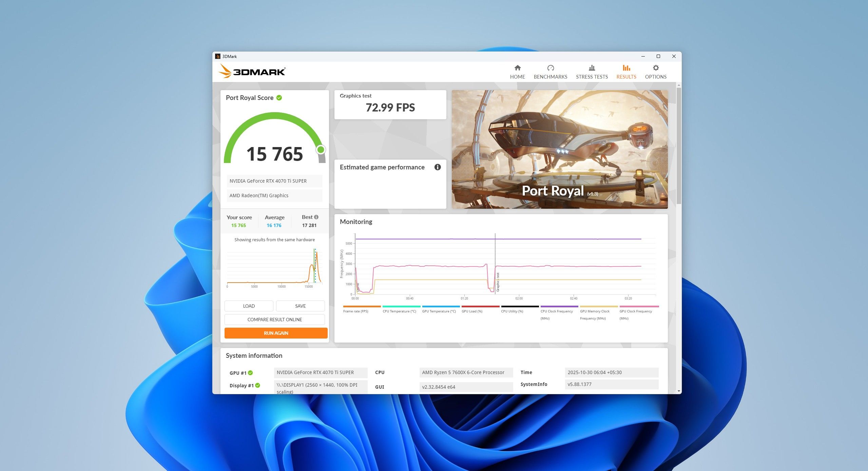Maximize the 3DMark window
This screenshot has height=471, width=868.
point(658,56)
